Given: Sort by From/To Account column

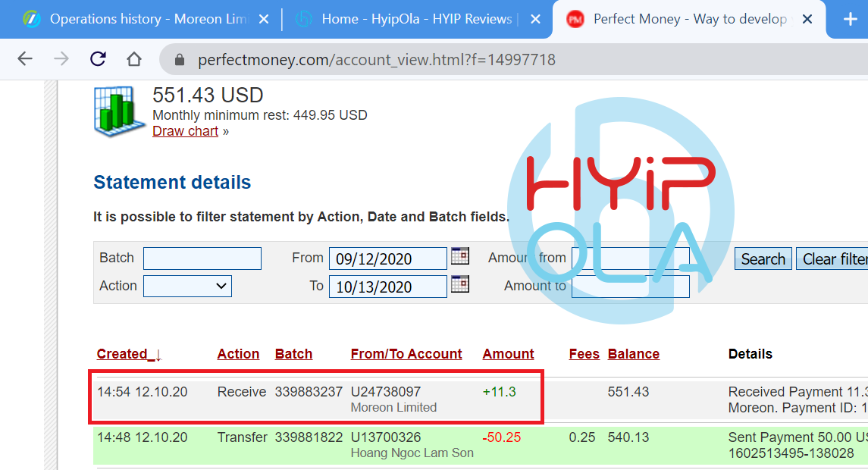Looking at the screenshot, I should [406, 354].
